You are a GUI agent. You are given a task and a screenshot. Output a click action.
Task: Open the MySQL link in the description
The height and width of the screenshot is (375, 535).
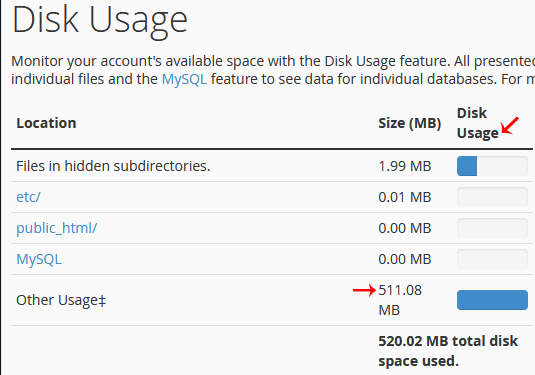[184, 80]
